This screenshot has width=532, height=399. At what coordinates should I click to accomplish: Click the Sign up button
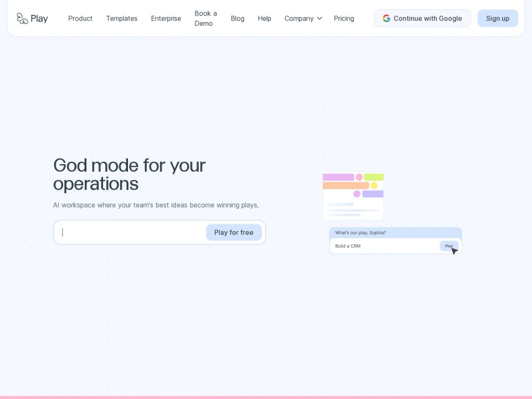[498, 18]
